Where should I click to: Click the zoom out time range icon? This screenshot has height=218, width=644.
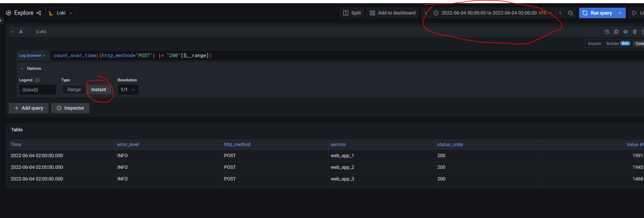570,13
